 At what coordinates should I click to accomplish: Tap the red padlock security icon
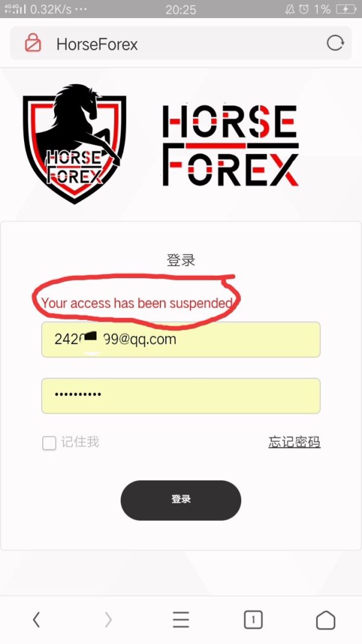pos(33,43)
